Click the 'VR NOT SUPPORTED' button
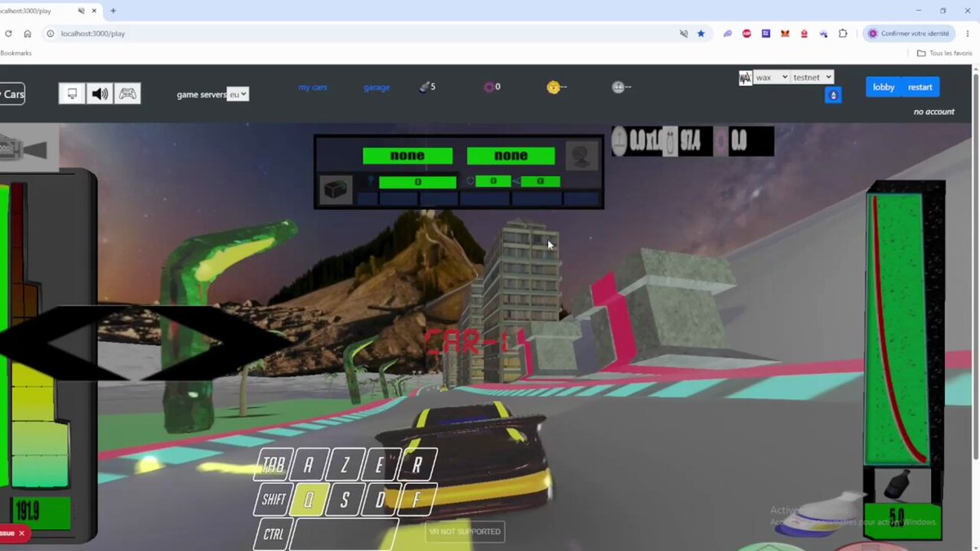 465,531
